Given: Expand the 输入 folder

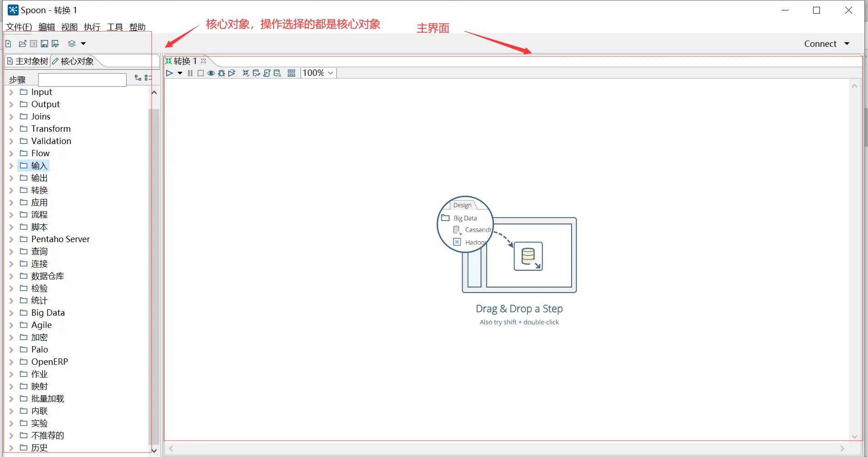Looking at the screenshot, I should [x=11, y=166].
